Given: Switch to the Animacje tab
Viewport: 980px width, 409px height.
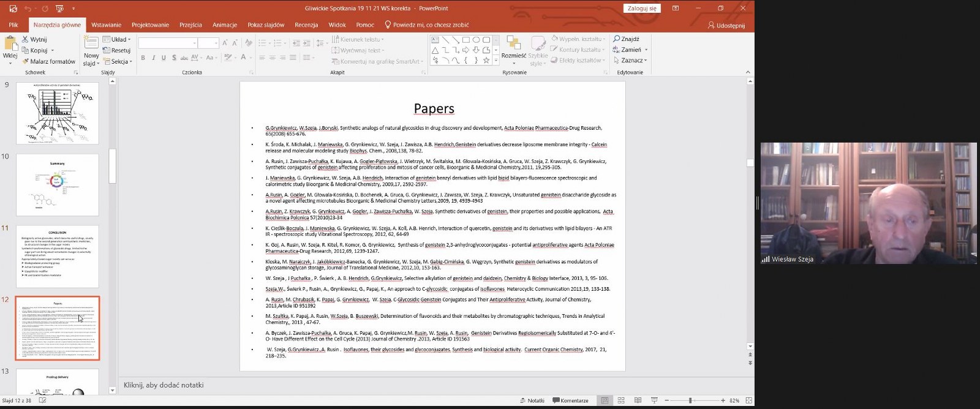Looking at the screenshot, I should tap(225, 25).
